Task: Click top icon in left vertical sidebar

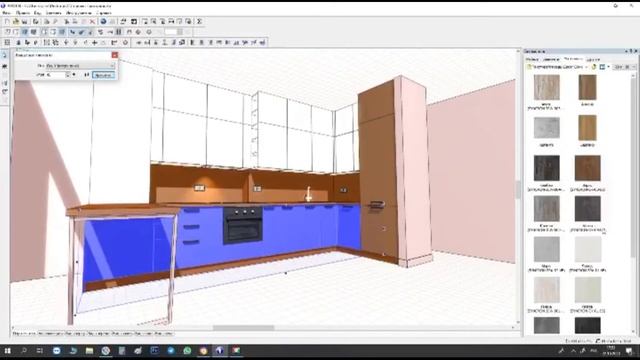Action: [x=4, y=56]
